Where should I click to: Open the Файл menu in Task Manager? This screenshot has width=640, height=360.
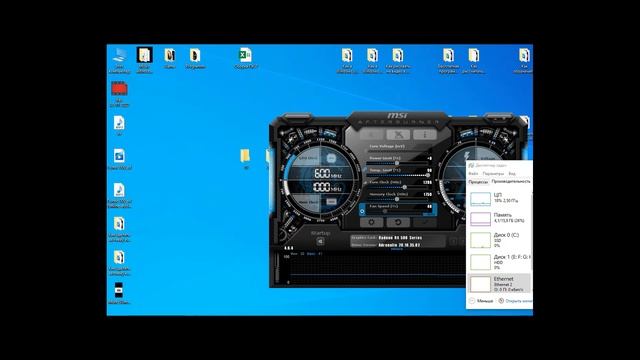tap(473, 174)
